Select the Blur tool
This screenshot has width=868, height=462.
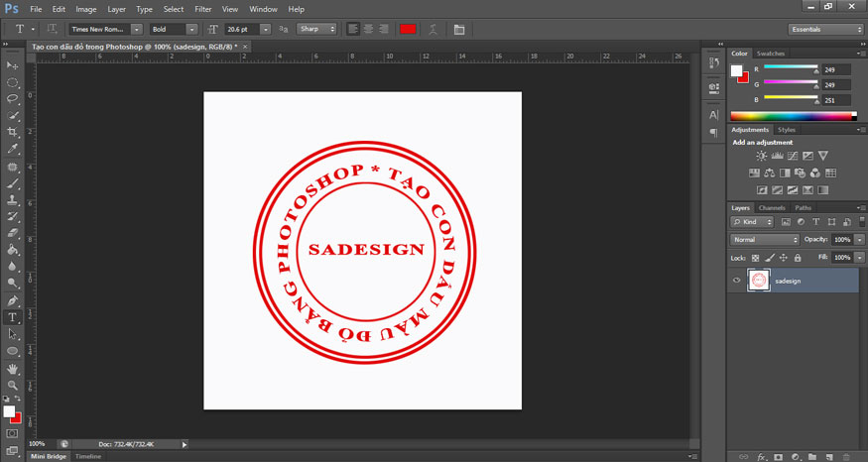(x=12, y=267)
